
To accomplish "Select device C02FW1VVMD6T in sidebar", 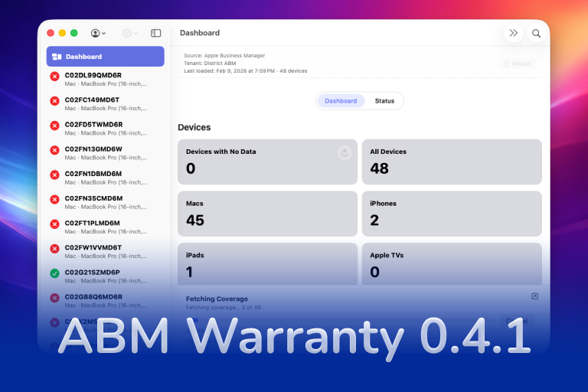I will click(x=106, y=252).
